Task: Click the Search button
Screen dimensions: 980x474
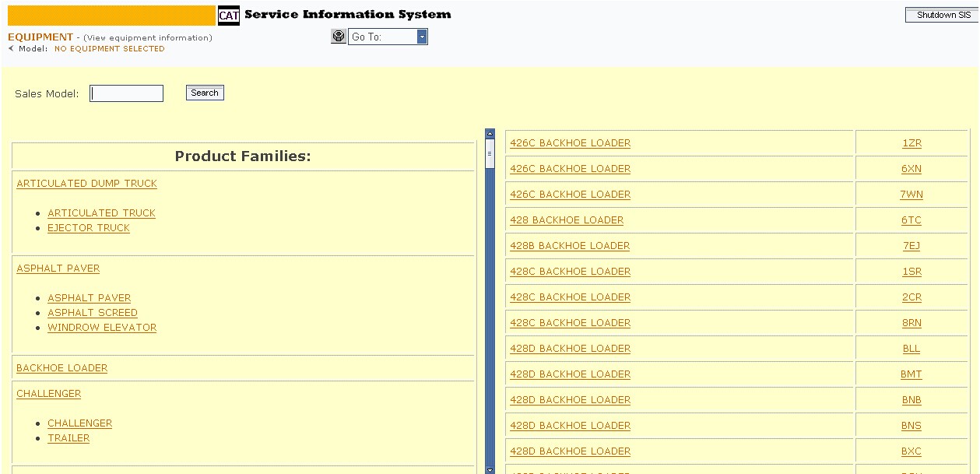Action: (x=205, y=93)
